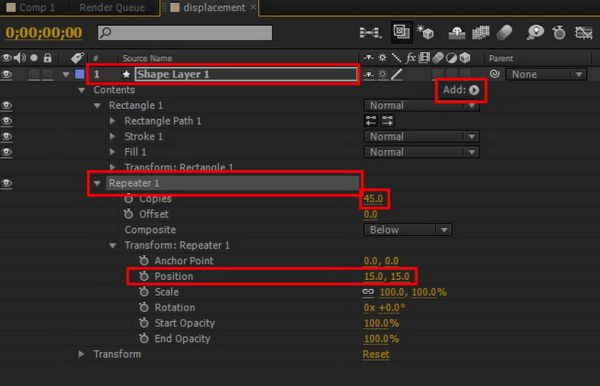Toggle Continuously Rasterize for Shape Layer 1
Viewport: 600px width, 386px height.
(382, 74)
